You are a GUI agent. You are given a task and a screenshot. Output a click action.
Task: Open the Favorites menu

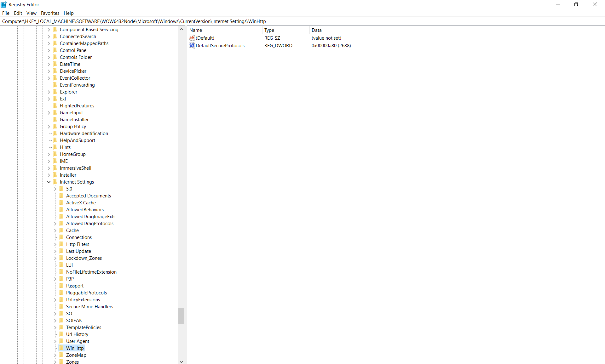tap(50, 13)
